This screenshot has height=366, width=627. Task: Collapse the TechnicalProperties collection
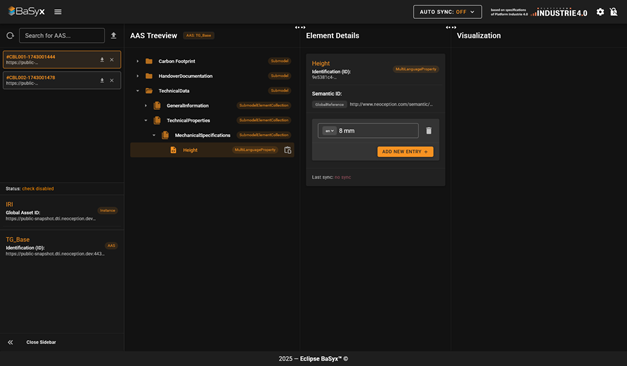[146, 120]
